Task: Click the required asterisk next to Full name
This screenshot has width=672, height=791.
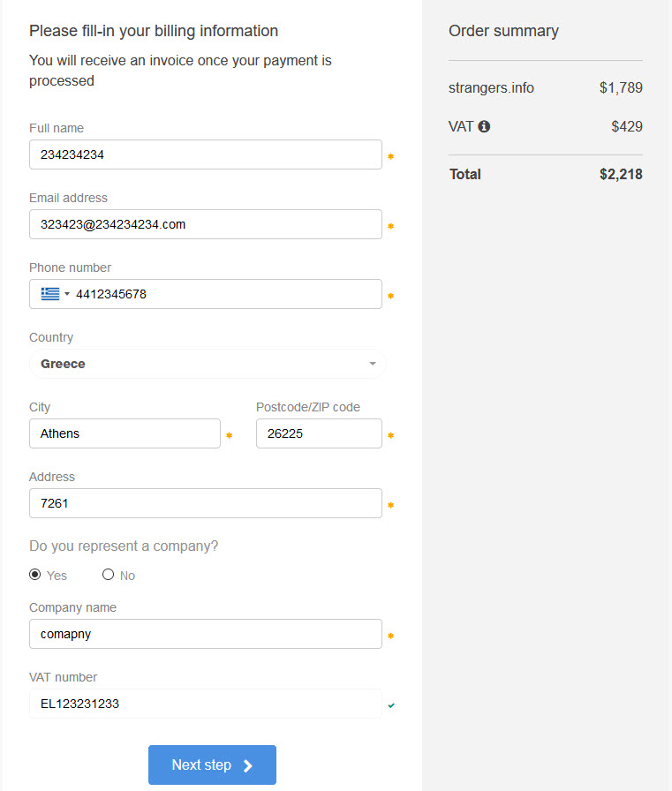Action: pyautogui.click(x=390, y=156)
